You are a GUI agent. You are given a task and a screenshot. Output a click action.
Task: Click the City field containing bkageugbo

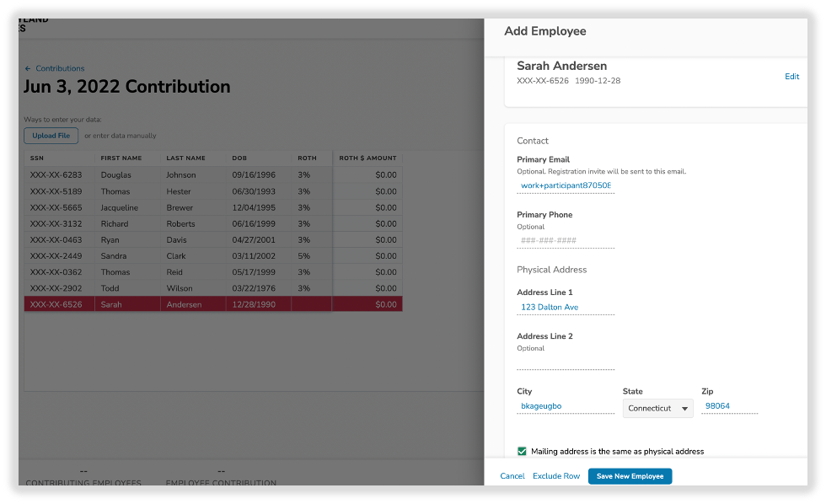[566, 406]
